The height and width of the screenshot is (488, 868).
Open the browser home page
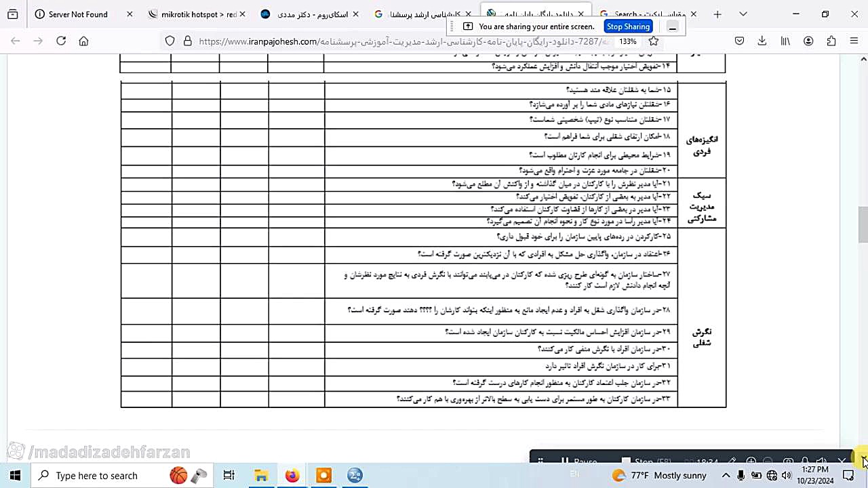83,41
